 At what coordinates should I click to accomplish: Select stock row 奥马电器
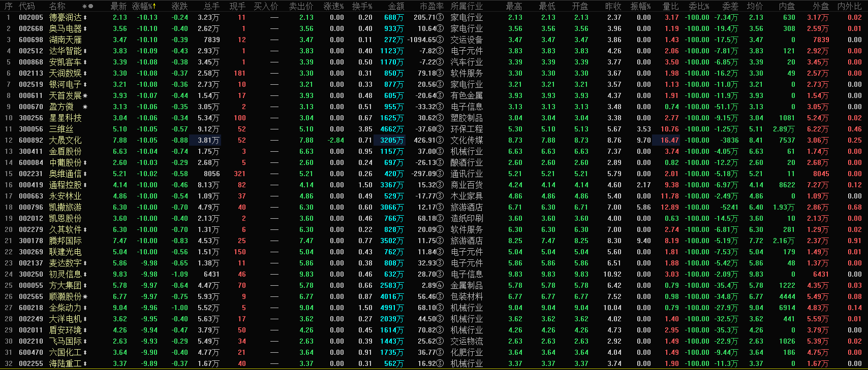[434, 28]
